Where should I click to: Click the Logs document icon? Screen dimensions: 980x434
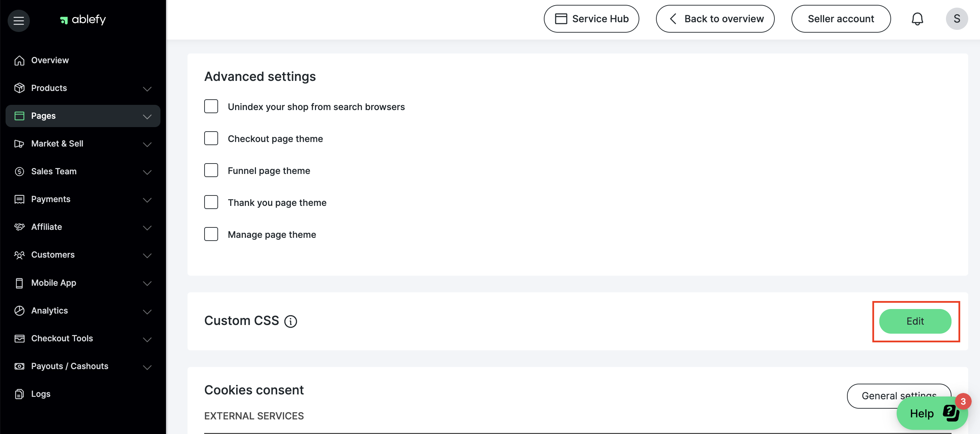[x=19, y=394]
